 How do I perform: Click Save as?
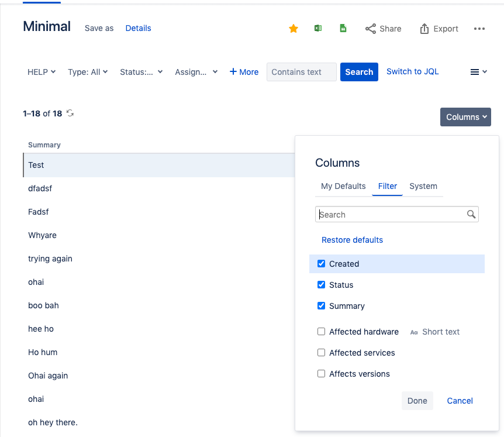[x=99, y=28]
